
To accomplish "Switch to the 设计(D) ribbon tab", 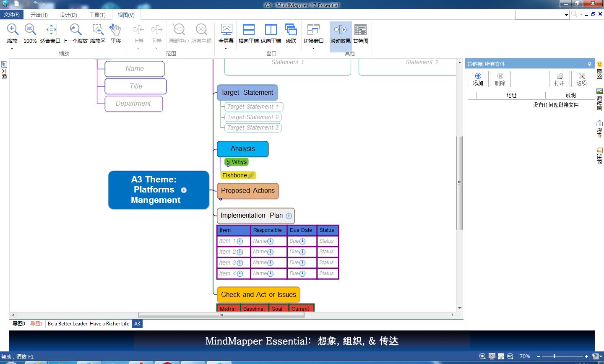I will coord(68,14).
